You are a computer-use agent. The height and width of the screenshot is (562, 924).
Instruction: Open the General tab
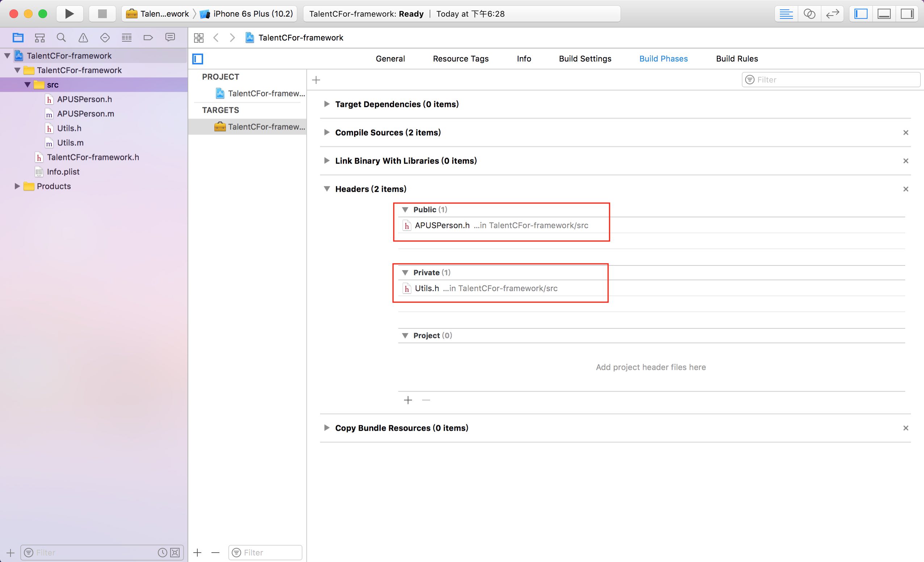click(x=390, y=59)
